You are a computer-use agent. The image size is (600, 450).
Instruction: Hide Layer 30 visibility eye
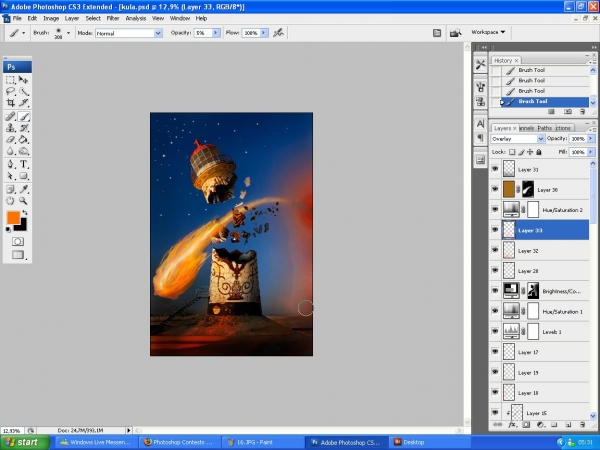(495, 189)
